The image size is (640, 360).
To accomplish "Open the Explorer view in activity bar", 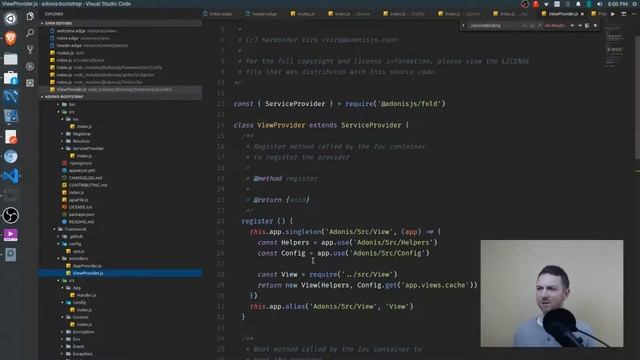I will coord(30,16).
